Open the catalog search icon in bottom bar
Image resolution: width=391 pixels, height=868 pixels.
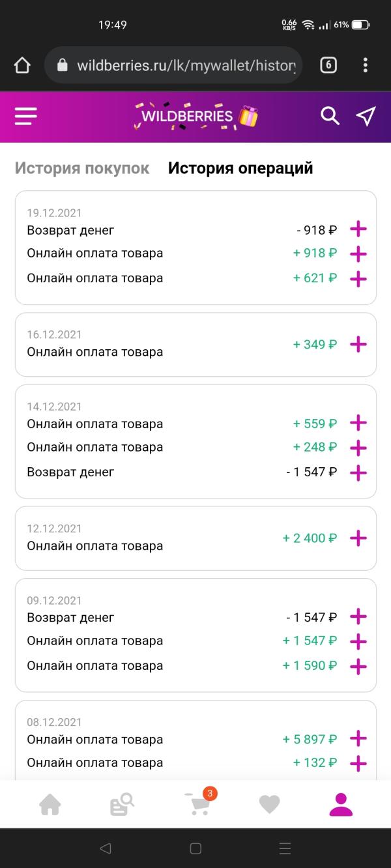(x=122, y=805)
